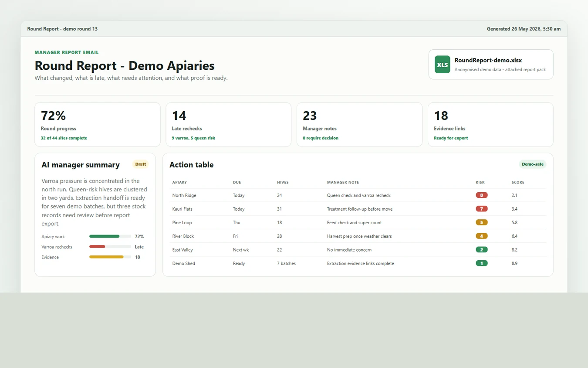
Task: Click the score 8.9 value
Action: point(514,263)
